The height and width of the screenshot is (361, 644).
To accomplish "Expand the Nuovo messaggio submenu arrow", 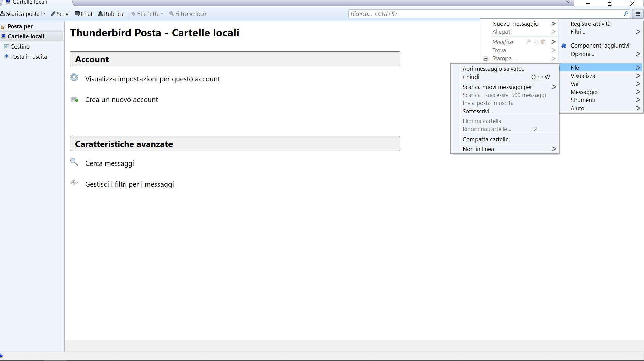I will click(553, 24).
